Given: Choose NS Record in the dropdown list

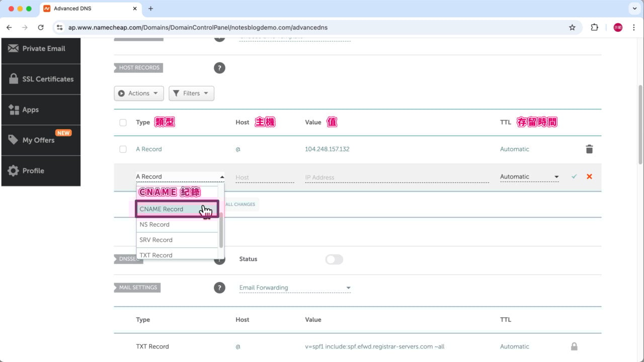Looking at the screenshot, I should tap(155, 225).
